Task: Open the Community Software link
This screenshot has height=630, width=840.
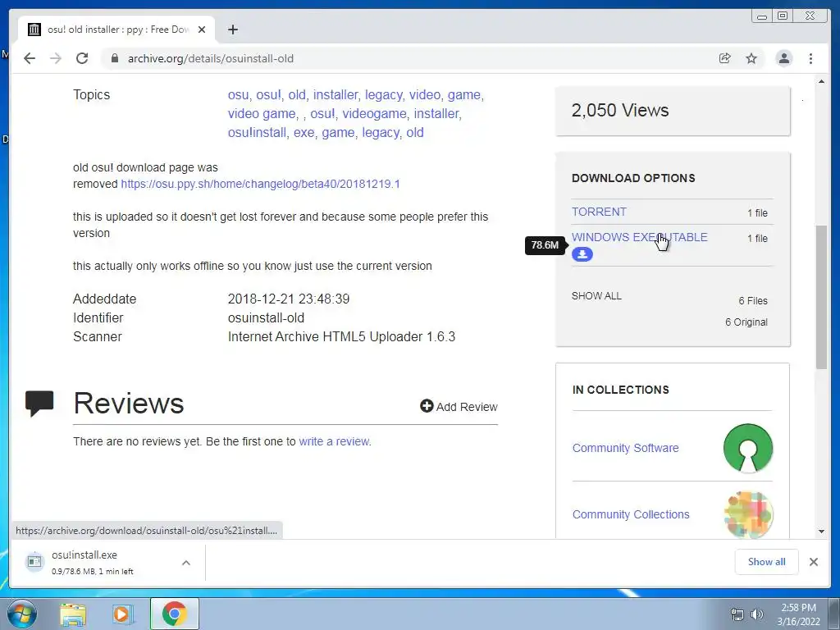Action: pyautogui.click(x=625, y=448)
